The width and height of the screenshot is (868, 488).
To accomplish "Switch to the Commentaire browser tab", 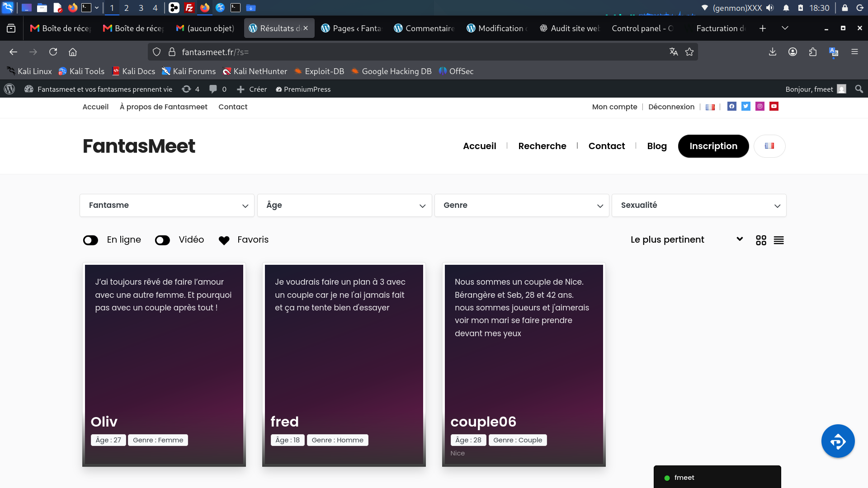I will pyautogui.click(x=424, y=28).
